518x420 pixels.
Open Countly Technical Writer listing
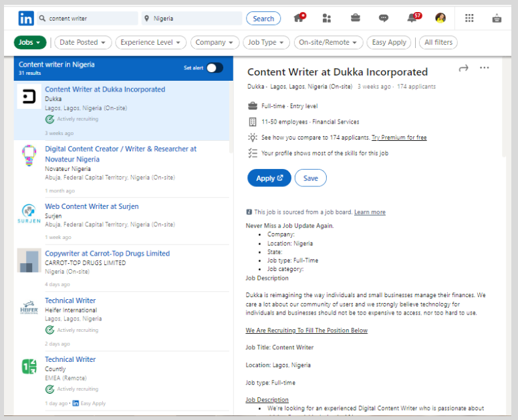[70, 359]
